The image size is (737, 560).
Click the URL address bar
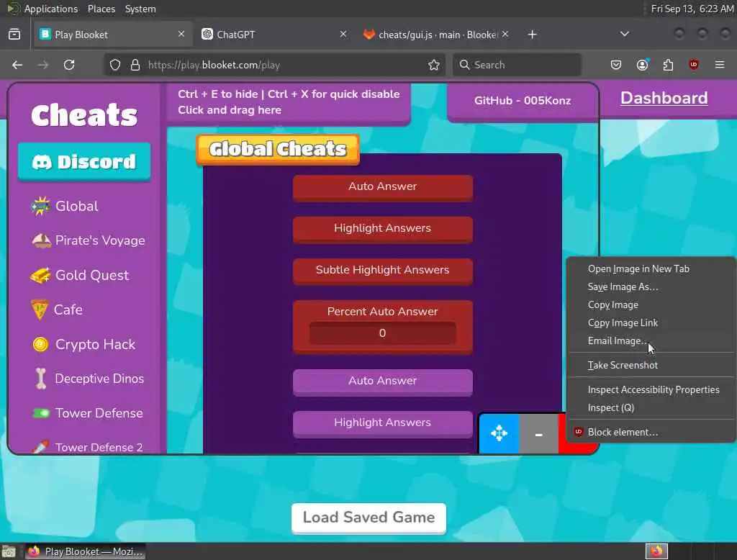pyautogui.click(x=274, y=65)
